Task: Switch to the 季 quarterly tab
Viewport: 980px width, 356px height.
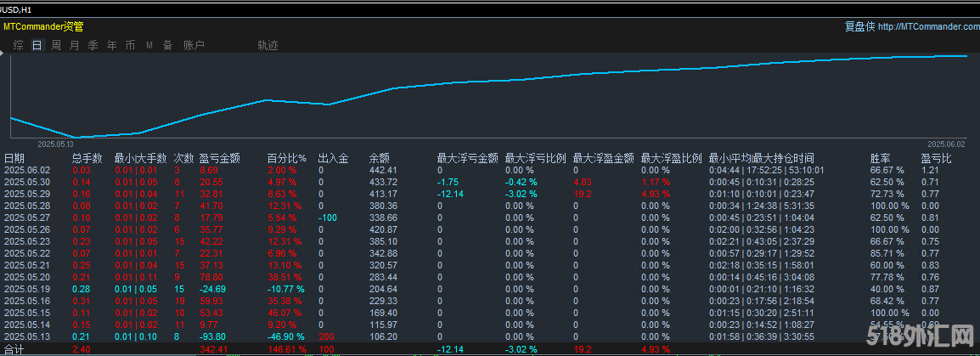Action: (x=93, y=45)
